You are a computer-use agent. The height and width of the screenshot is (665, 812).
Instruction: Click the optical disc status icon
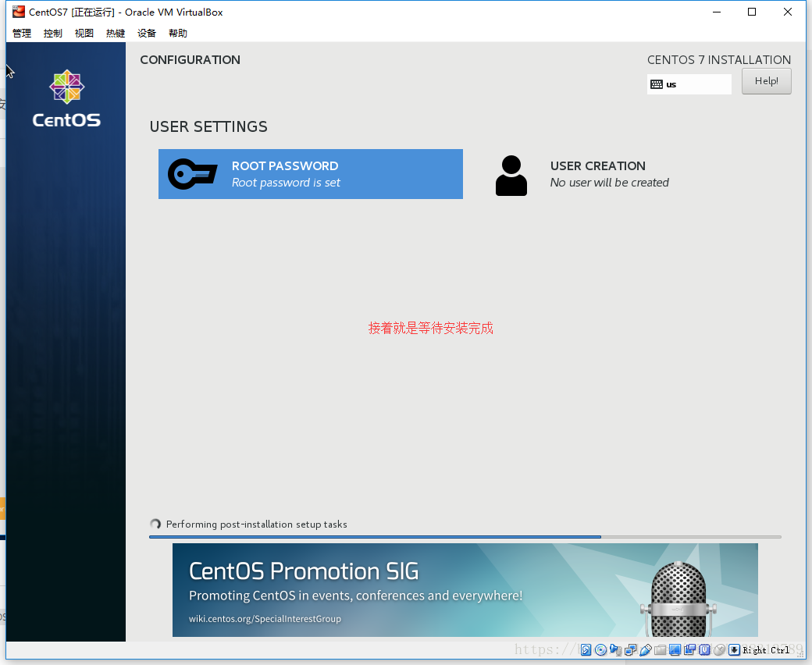click(x=600, y=649)
